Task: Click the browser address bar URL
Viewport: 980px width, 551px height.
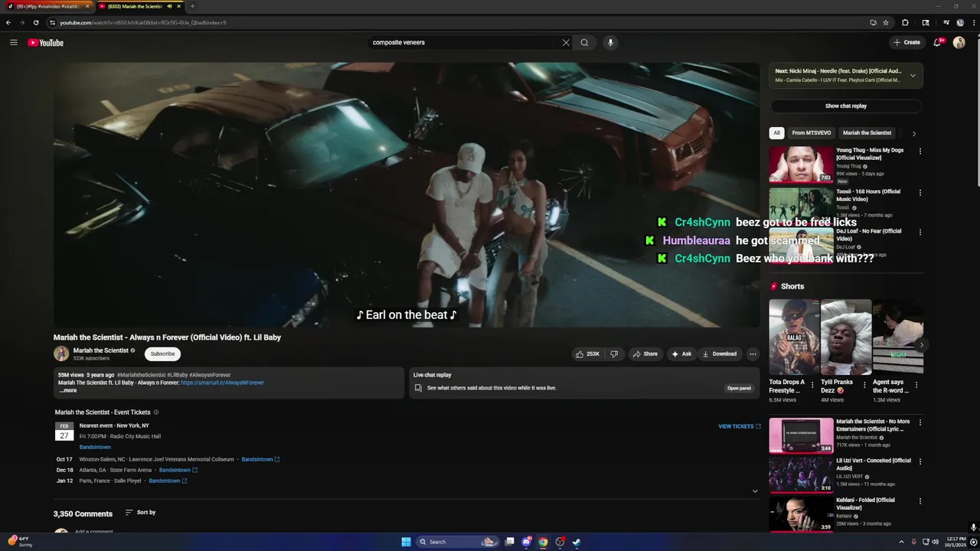Action: tap(143, 22)
